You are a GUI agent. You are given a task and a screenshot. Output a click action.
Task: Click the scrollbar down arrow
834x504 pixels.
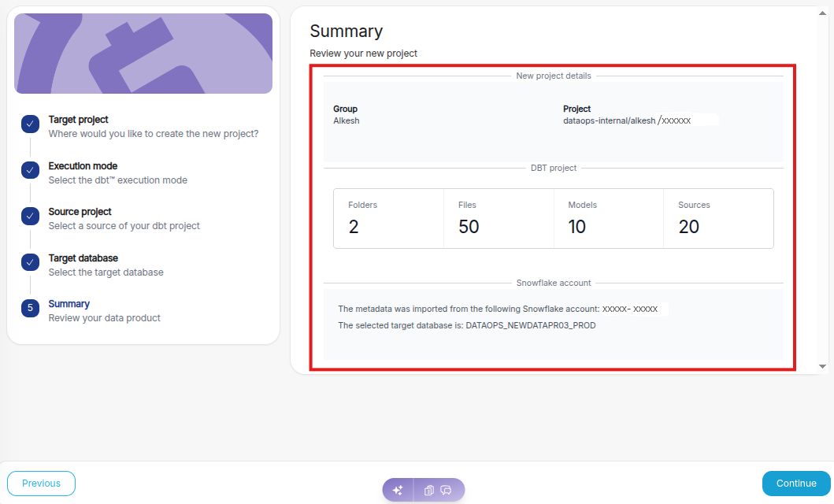tap(823, 366)
